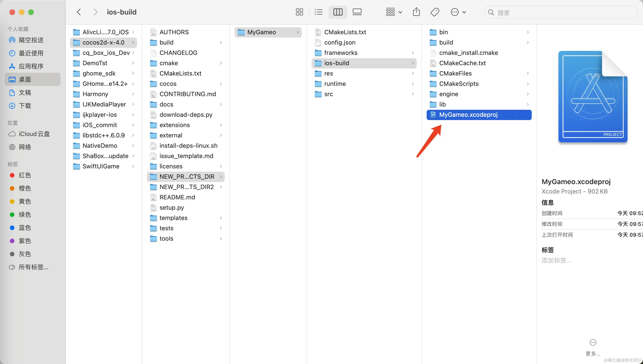Select 应用程序 in the sidebar

(x=31, y=66)
